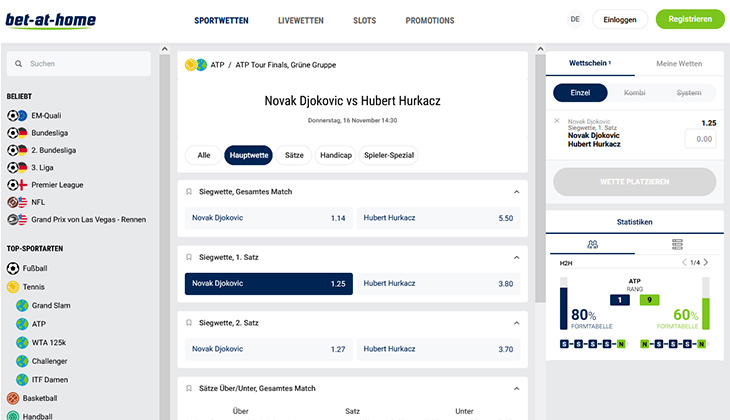
Task: Select Handball sport icon
Action: pyautogui.click(x=13, y=416)
